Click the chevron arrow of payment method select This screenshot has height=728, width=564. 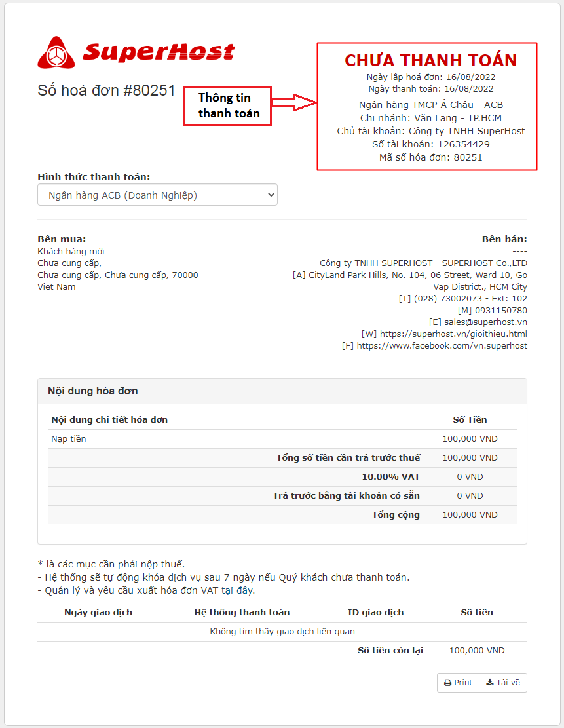pos(271,195)
